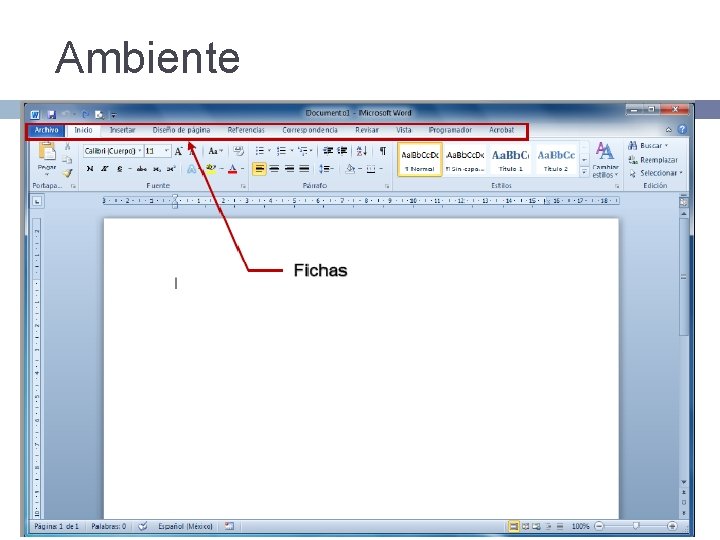Click inside the blank document page
Screen dimensions: 720x540
(x=361, y=367)
